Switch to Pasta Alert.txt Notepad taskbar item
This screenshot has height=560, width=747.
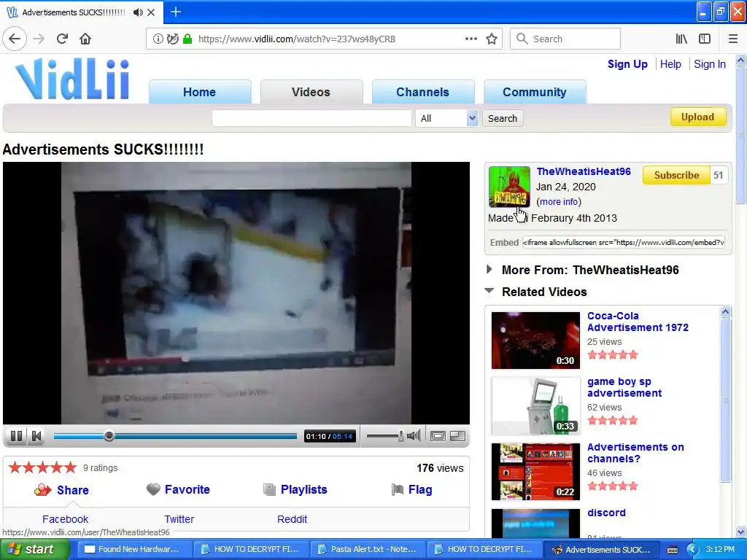(368, 550)
